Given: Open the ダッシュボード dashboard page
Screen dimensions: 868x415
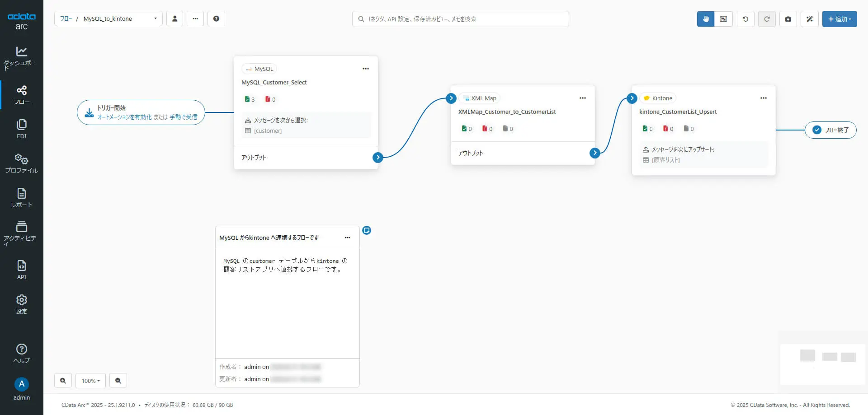Looking at the screenshot, I should click(x=21, y=58).
